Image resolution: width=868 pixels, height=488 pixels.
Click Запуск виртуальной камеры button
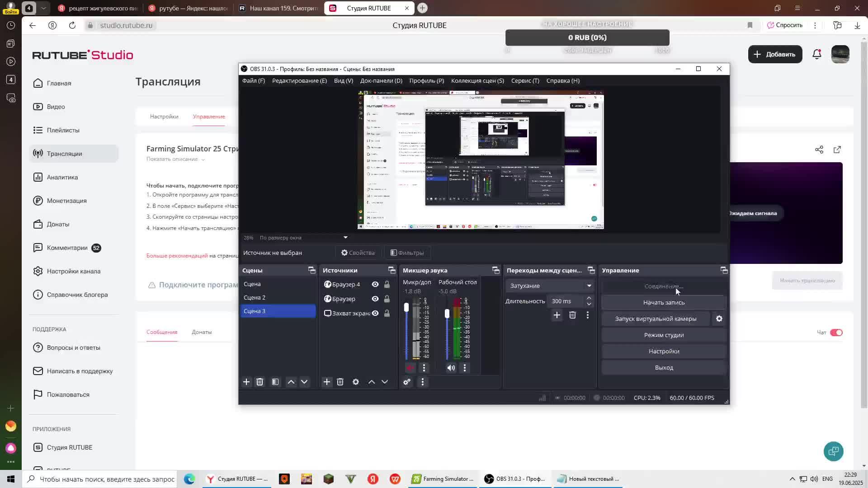point(656,319)
